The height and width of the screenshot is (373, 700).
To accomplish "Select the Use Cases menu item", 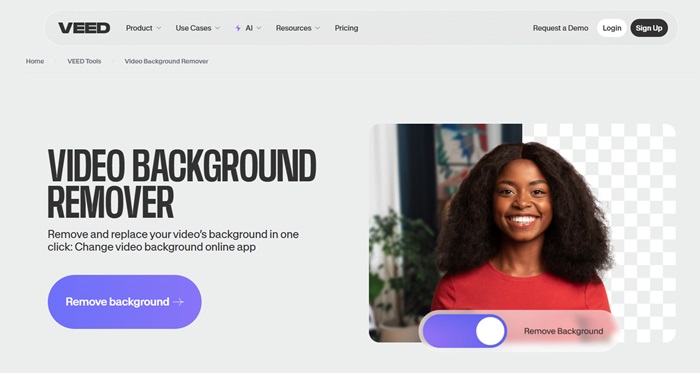I will (x=193, y=28).
